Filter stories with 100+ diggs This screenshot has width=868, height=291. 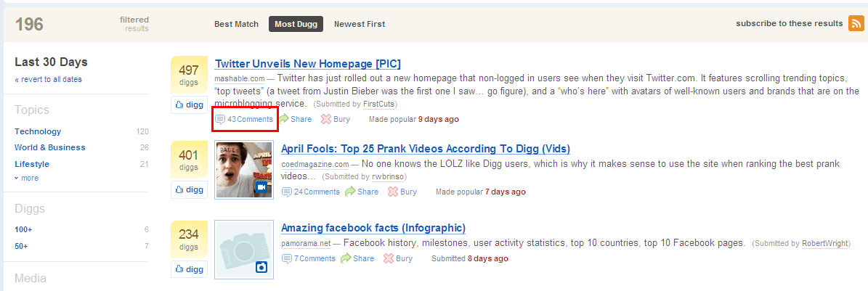(23, 229)
